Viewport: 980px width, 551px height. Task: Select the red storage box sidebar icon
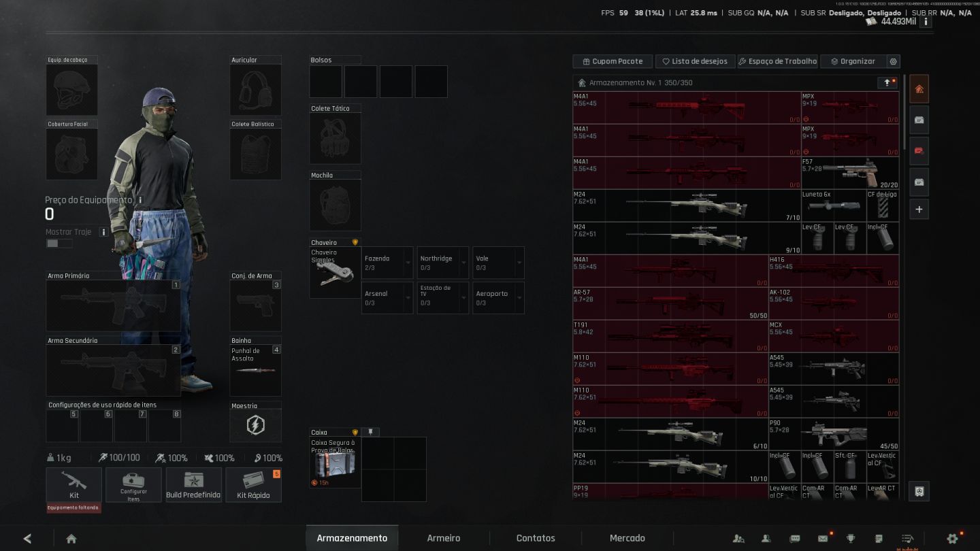(919, 151)
